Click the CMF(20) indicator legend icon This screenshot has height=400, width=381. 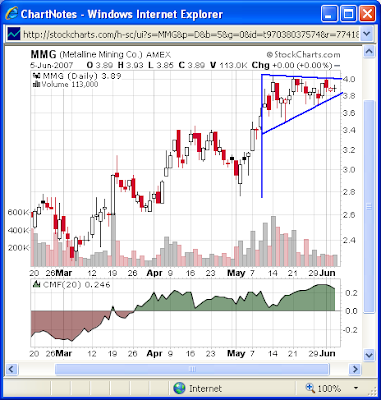36,284
